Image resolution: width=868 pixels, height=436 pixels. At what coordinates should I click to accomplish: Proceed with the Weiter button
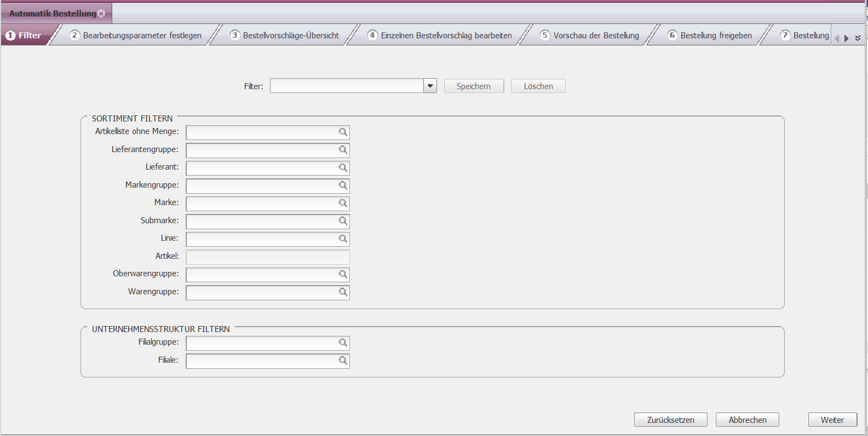(832, 420)
